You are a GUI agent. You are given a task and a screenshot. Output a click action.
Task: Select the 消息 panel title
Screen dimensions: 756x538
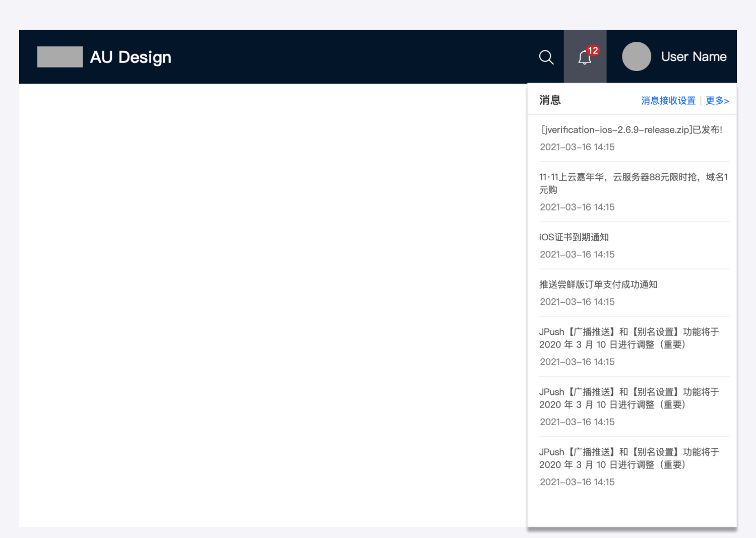tap(549, 100)
